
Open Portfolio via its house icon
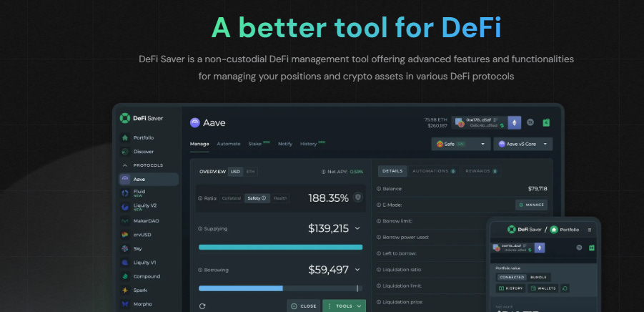125,137
